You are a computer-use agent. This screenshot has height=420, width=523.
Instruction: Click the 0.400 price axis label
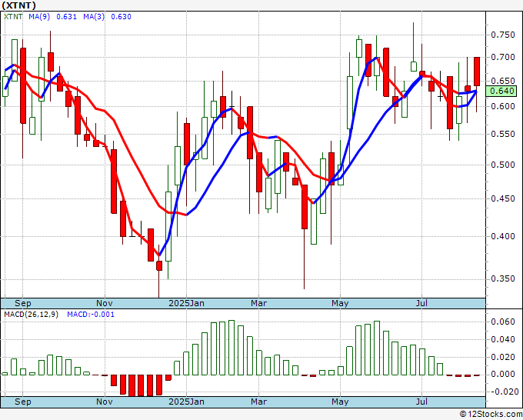click(503, 236)
